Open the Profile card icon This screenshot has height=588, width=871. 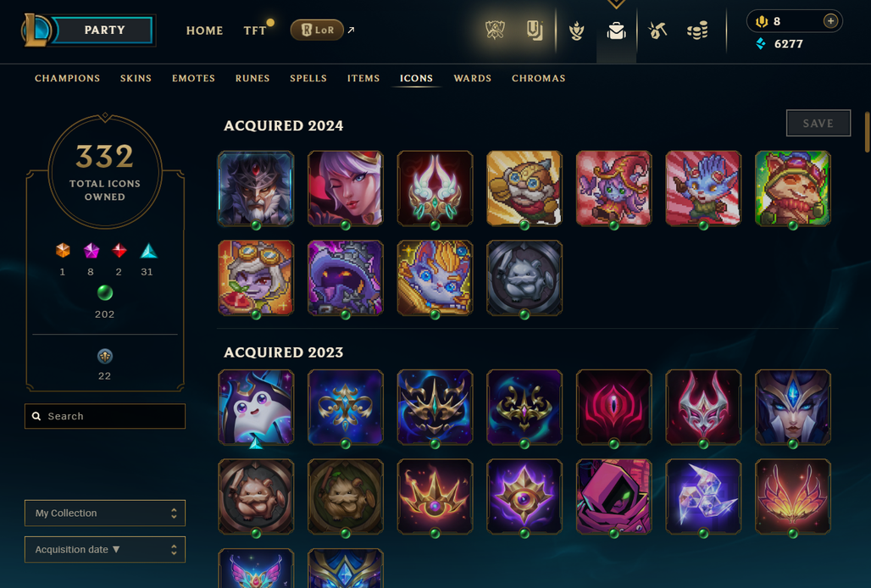[535, 31]
